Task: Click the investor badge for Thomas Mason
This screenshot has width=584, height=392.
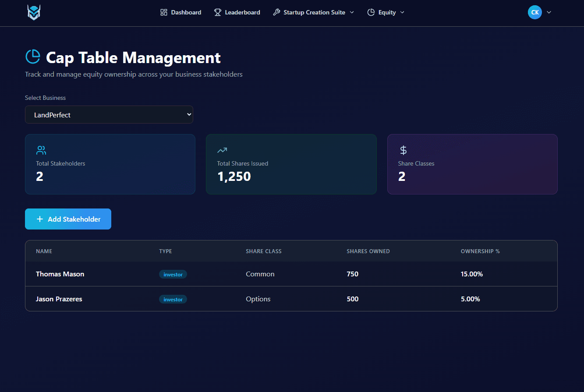Action: (173, 274)
